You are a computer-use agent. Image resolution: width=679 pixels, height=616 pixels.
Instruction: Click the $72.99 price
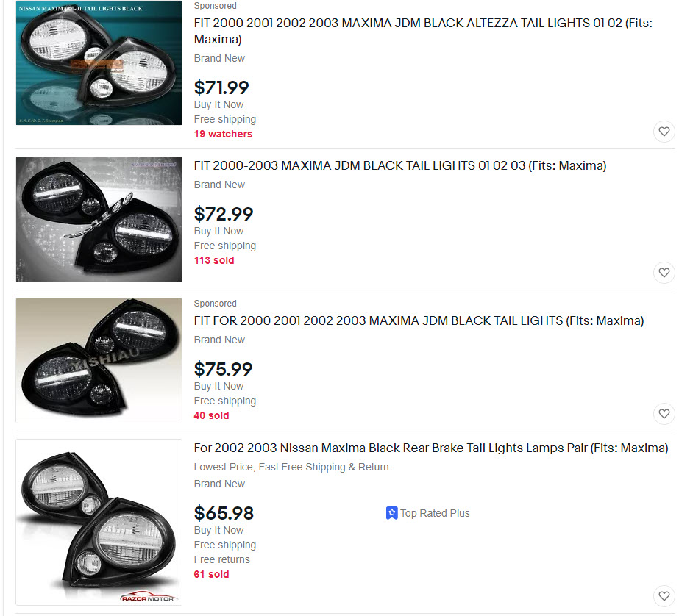pyautogui.click(x=223, y=215)
